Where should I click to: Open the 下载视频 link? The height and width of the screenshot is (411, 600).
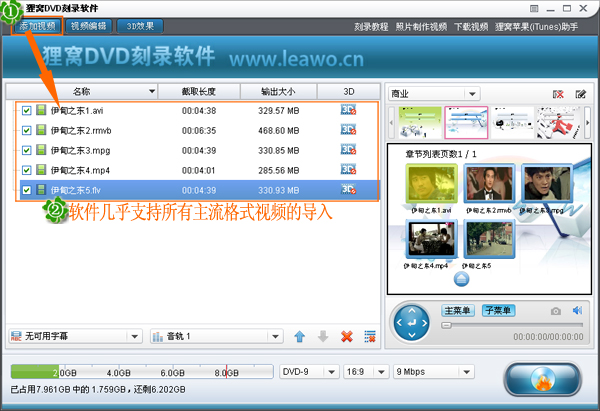(471, 27)
